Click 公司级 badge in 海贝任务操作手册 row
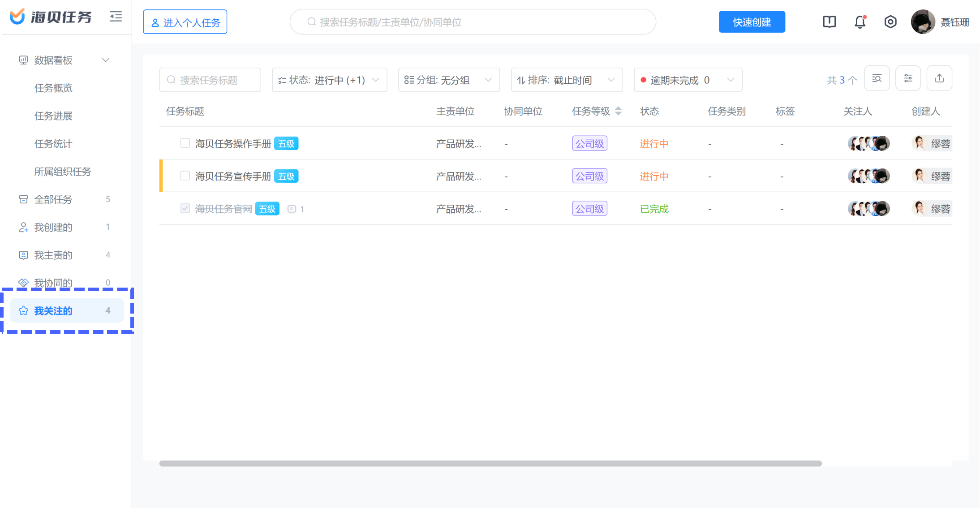Screen dimensions: 980x508 (589, 143)
